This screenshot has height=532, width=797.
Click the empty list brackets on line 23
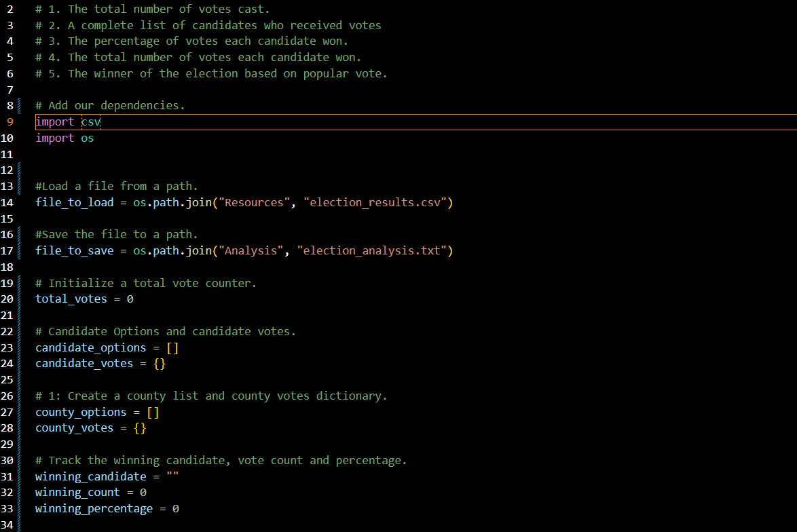click(172, 347)
